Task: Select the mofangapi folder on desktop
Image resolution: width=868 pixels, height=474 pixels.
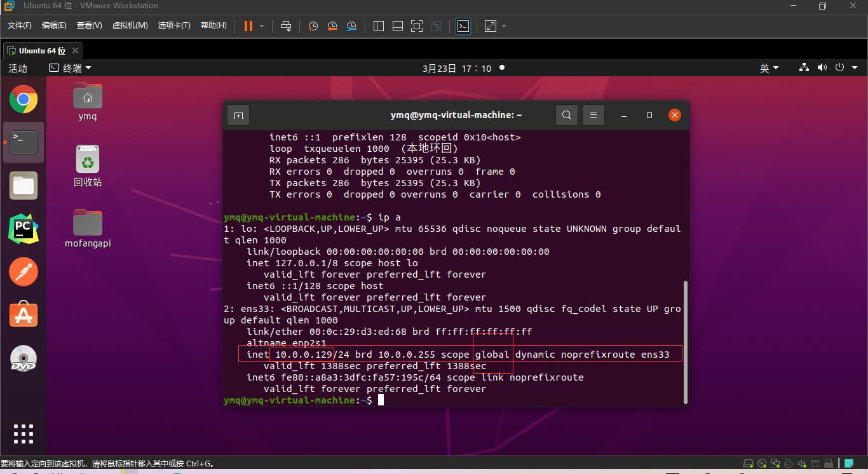Action: point(88,227)
